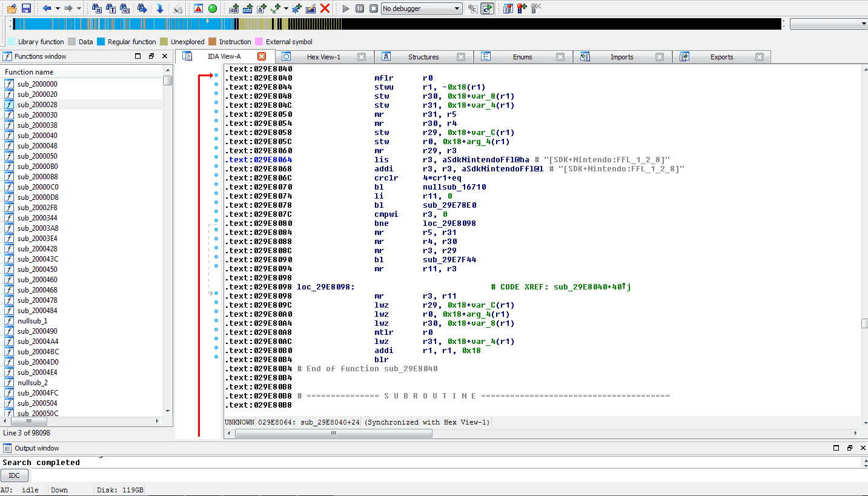Click the red X undefine icon

(x=325, y=8)
